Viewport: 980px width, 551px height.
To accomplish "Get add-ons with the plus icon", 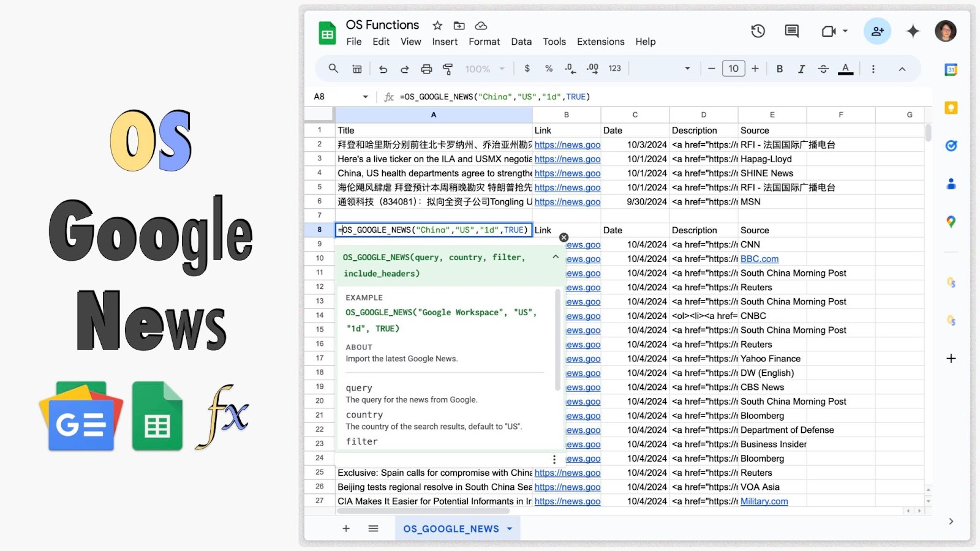I will 951,358.
